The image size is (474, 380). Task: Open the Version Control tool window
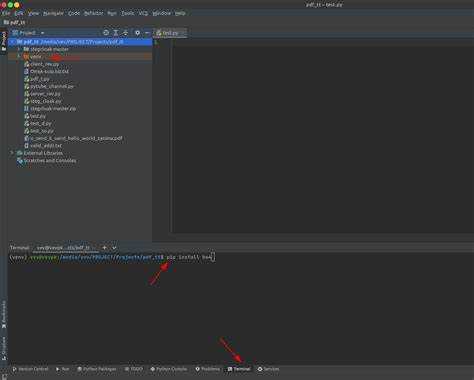(x=30, y=369)
